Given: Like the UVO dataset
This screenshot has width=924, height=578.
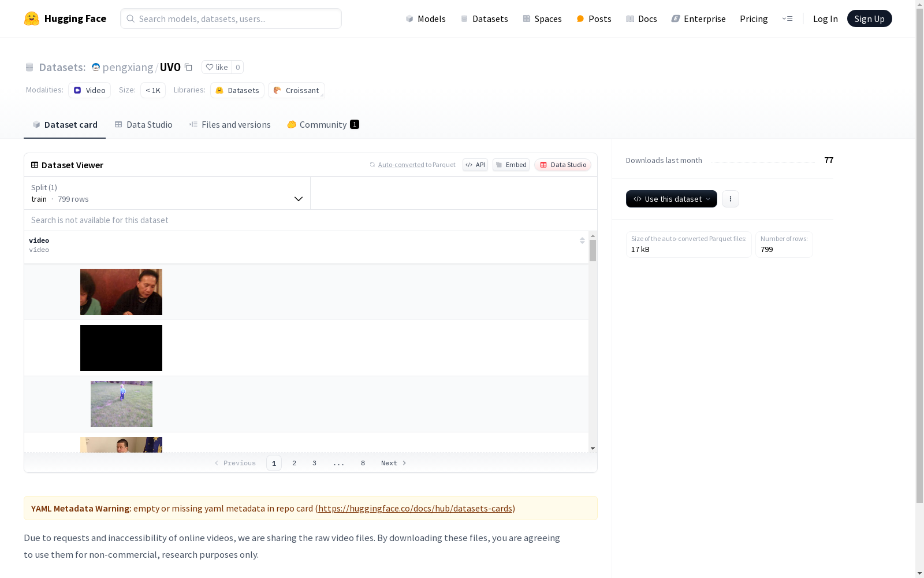Looking at the screenshot, I should pos(217,67).
